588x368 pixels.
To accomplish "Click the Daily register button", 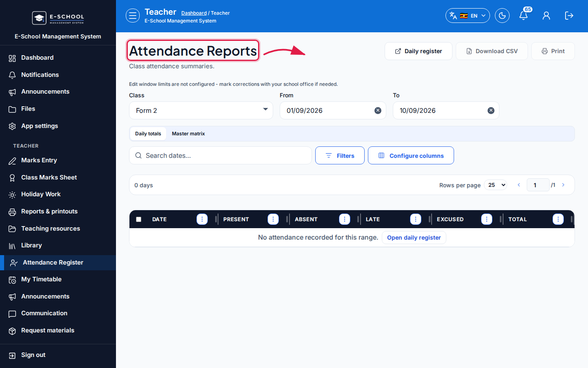I will 419,51.
